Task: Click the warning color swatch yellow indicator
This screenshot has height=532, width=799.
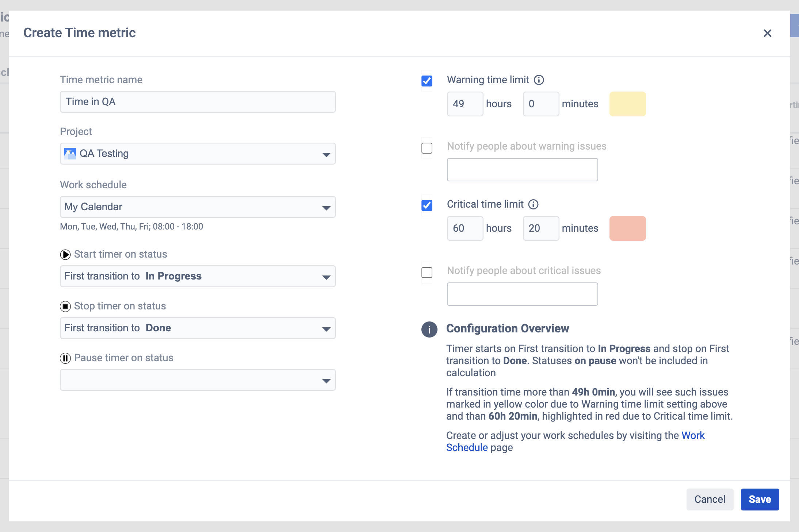Action: 627,104
